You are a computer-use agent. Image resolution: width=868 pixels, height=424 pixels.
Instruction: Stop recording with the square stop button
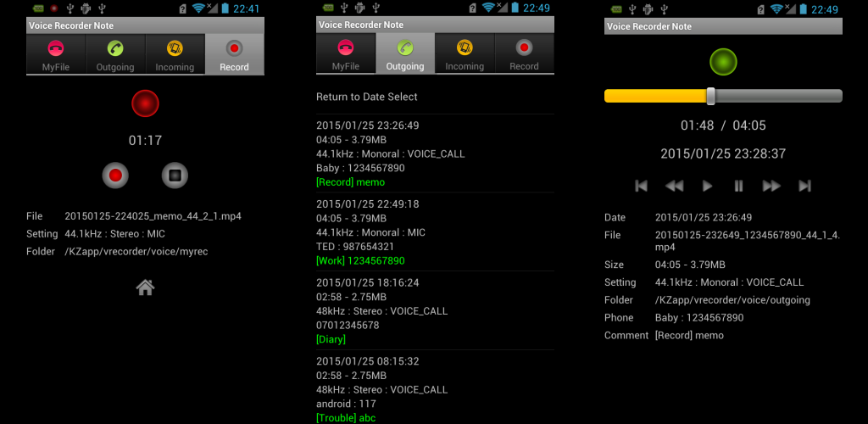point(175,176)
